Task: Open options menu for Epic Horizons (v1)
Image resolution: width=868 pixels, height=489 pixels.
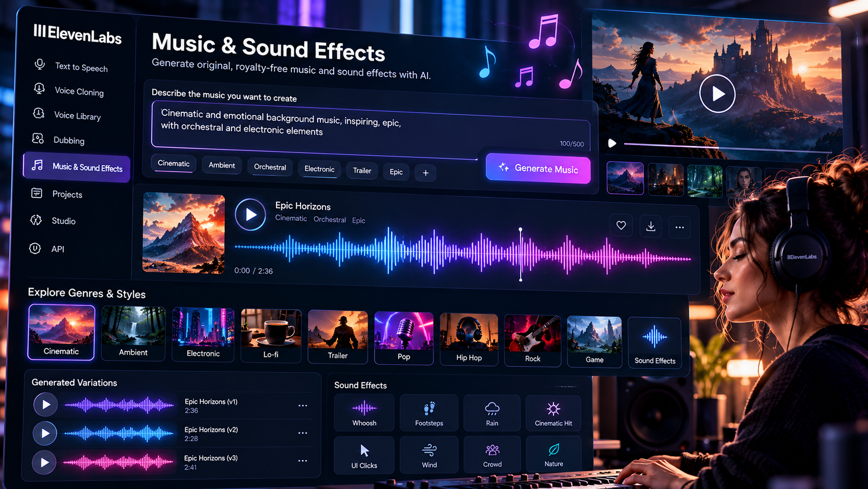Action: (x=303, y=405)
